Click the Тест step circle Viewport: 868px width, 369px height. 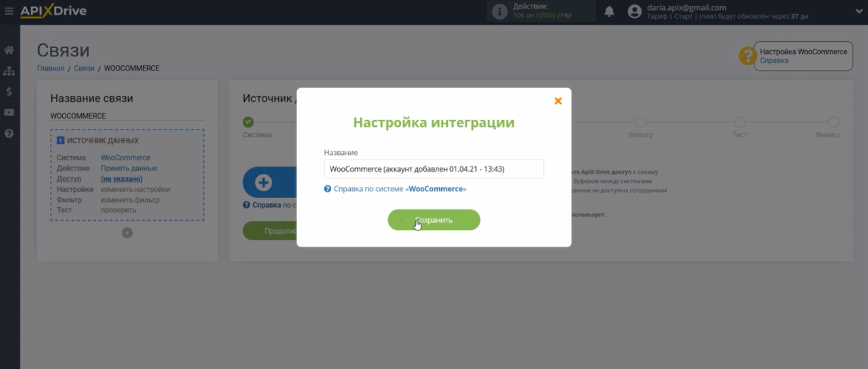tap(740, 122)
